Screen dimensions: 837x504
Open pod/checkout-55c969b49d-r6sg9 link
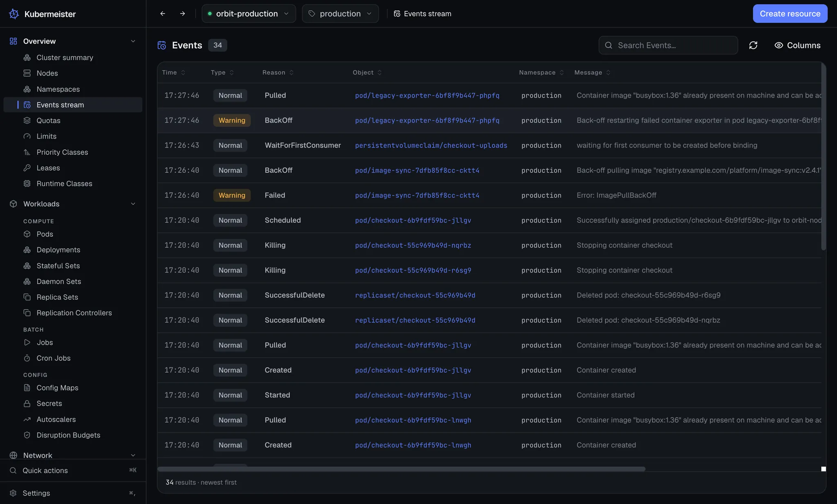pyautogui.click(x=413, y=270)
